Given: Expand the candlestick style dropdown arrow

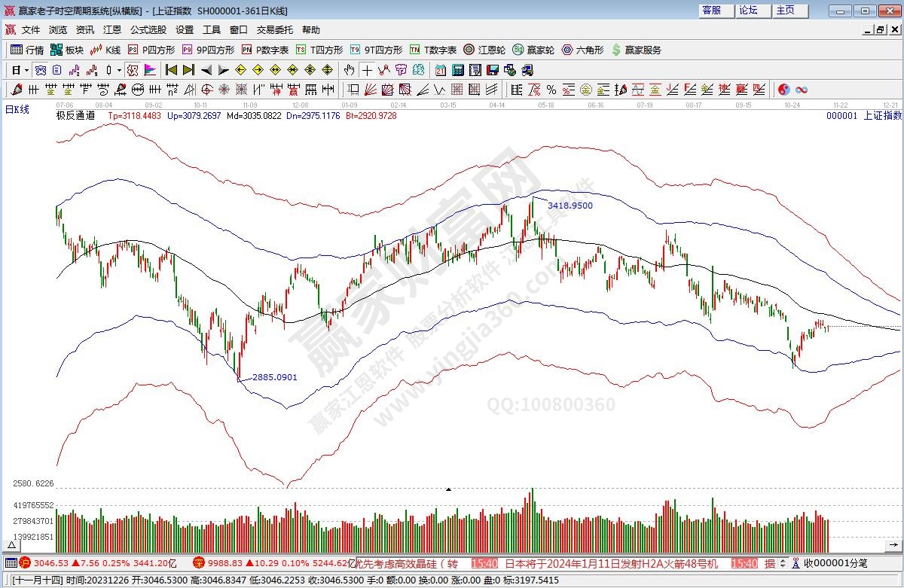Looking at the screenshot, I should tap(118, 70).
